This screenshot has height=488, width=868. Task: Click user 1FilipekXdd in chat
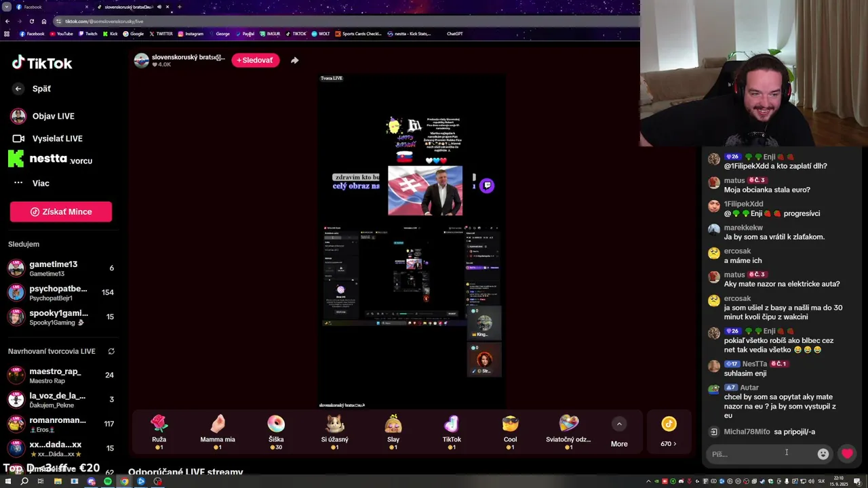coord(743,204)
